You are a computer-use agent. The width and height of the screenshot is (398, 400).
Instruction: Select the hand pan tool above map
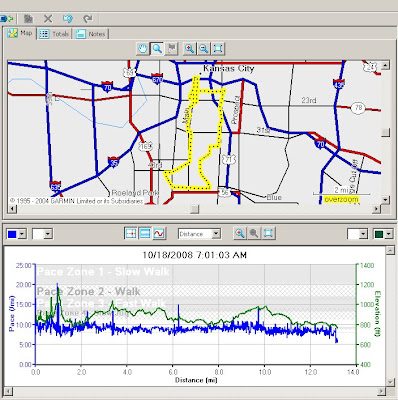[x=143, y=49]
